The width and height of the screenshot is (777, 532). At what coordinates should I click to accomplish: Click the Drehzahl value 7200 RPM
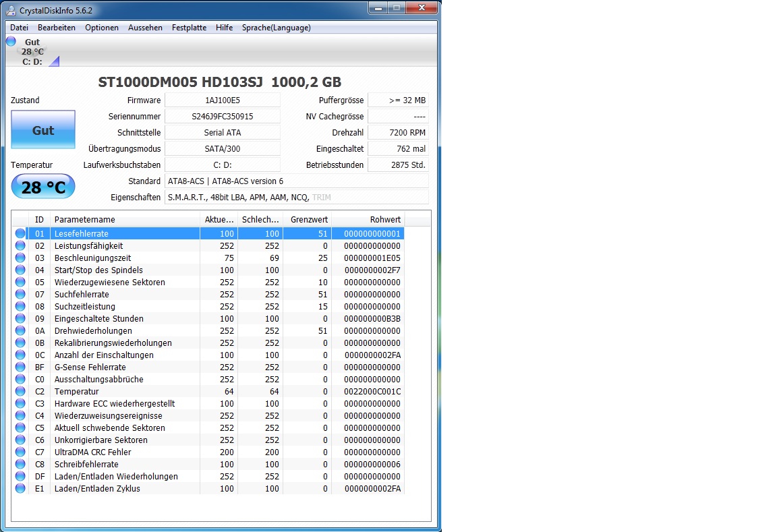[x=399, y=132]
